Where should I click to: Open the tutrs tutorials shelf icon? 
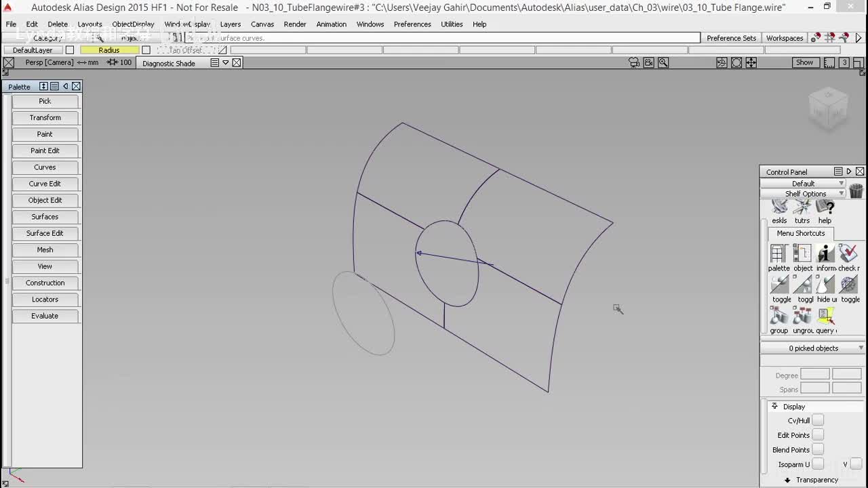point(802,207)
